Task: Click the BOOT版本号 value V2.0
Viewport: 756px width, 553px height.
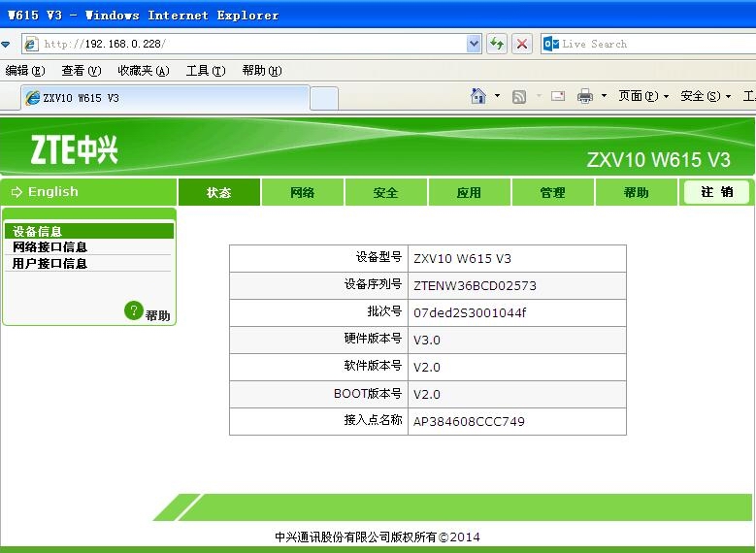Action: pos(427,395)
